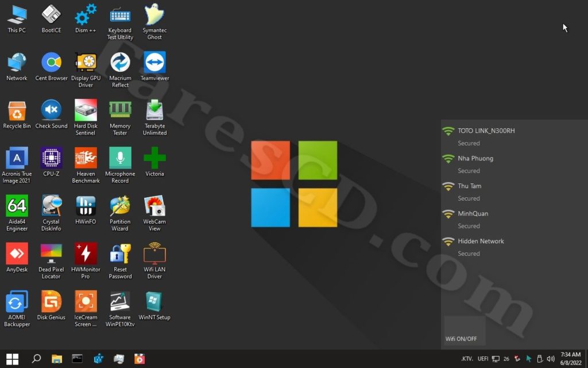Viewport: 588px width, 368px height.
Task: Click the taskbar search magnifier
Action: (36, 359)
